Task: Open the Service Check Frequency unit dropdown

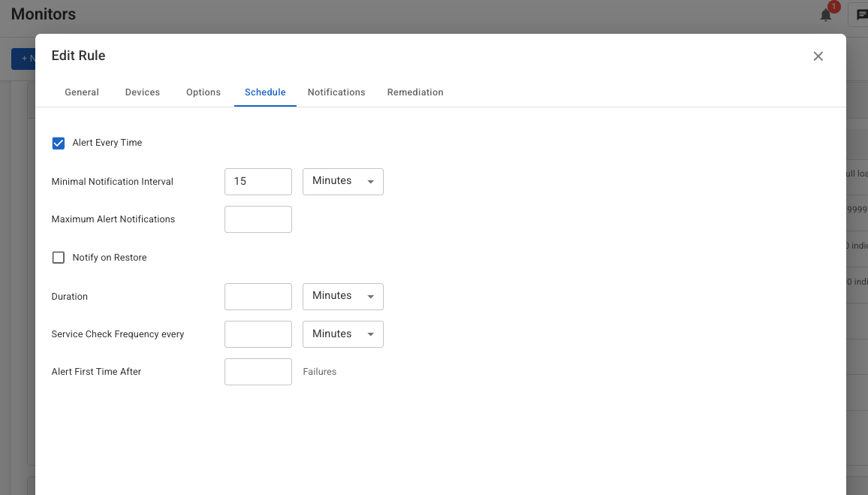Action: pyautogui.click(x=342, y=334)
